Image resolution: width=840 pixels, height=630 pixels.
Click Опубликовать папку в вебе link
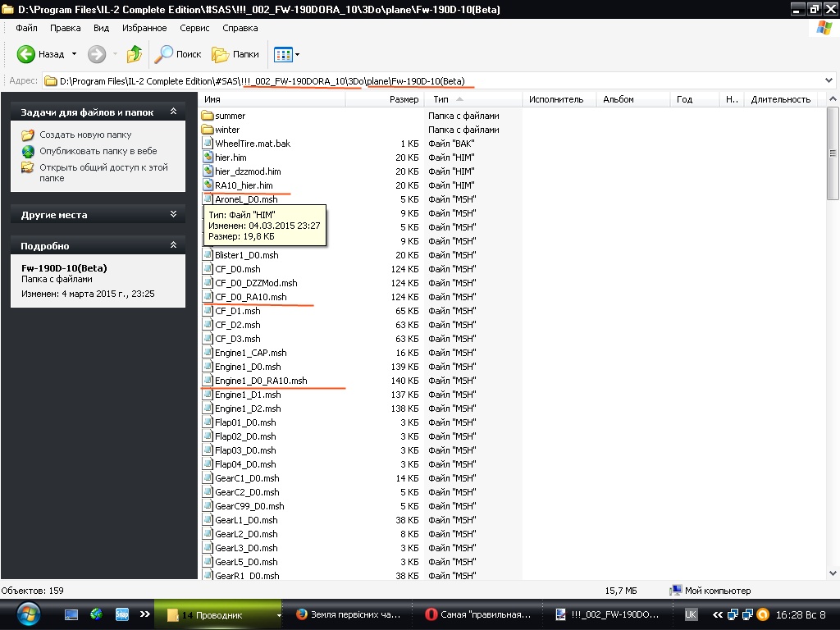98,151
